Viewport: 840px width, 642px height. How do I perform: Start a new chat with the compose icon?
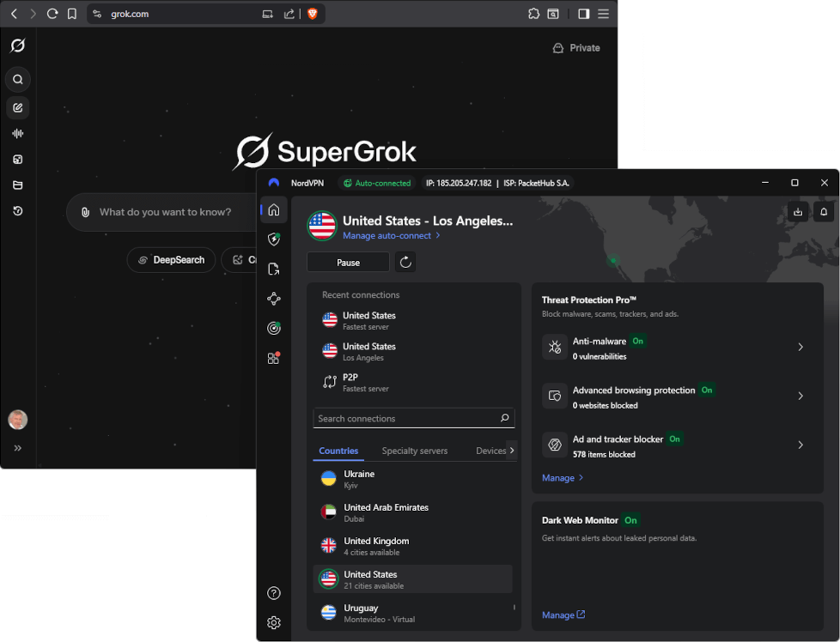(17, 107)
